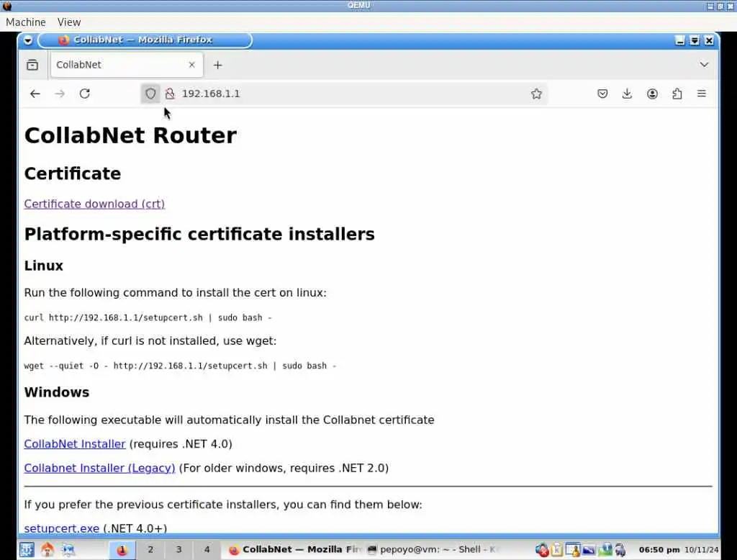The width and height of the screenshot is (737, 560).
Task: Download the CollabNet Installer link
Action: [75, 444]
